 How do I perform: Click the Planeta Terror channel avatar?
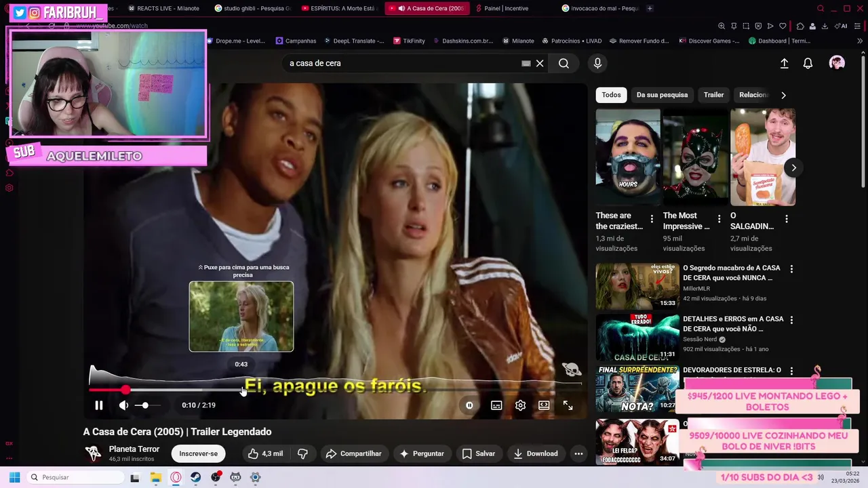click(93, 453)
